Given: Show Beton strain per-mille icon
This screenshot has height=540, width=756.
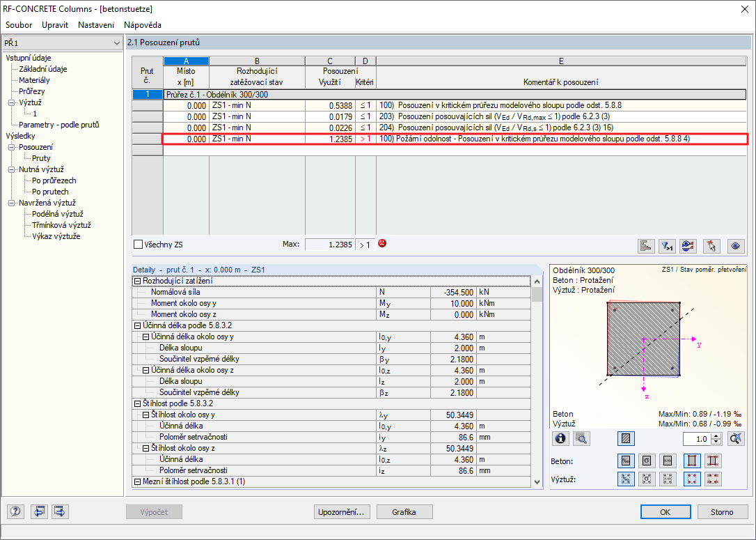Looking at the screenshot, I should [626, 461].
